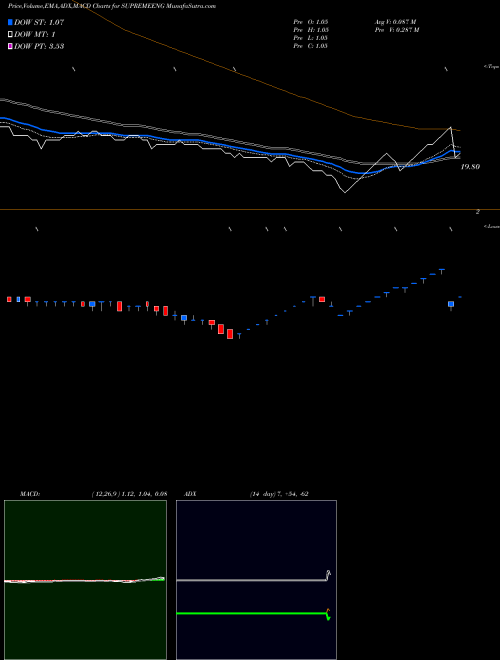
Task: Click the 'Pre C: 1.05' close value
Action: (x=311, y=46)
